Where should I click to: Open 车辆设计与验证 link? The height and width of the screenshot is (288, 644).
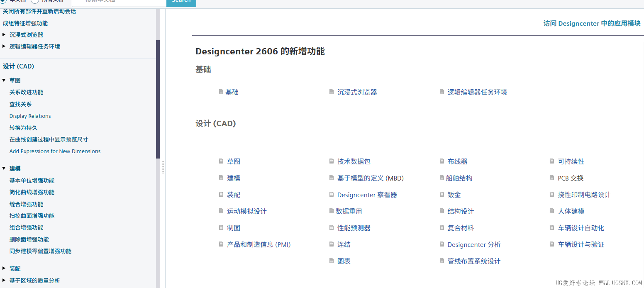[581, 244]
